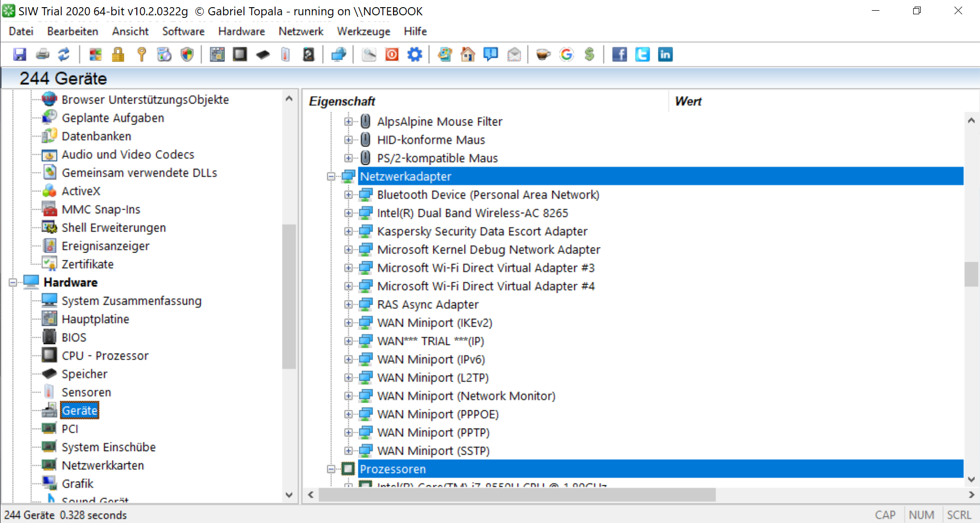The width and height of the screenshot is (980, 523).
Task: Select CPU - Prozessor in the tree
Action: point(105,356)
